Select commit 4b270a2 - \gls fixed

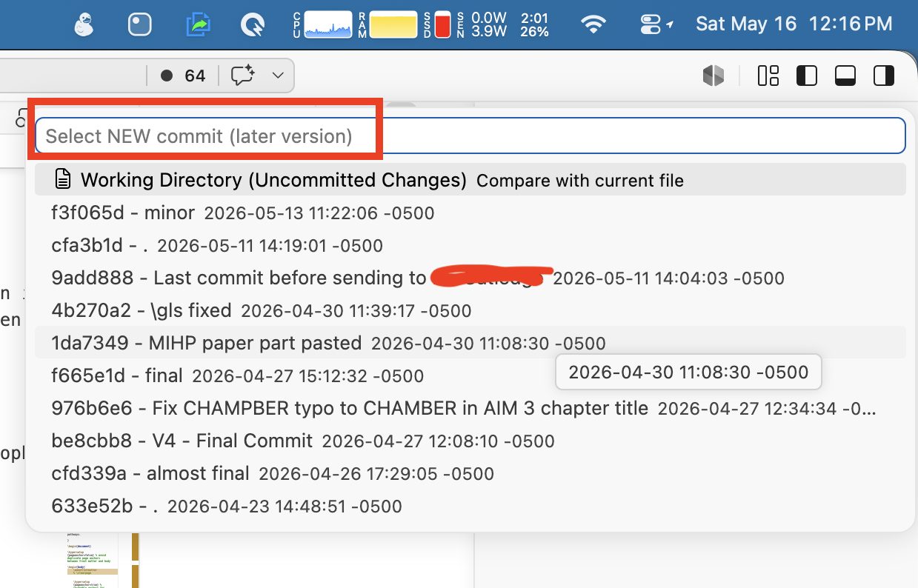[470, 310]
